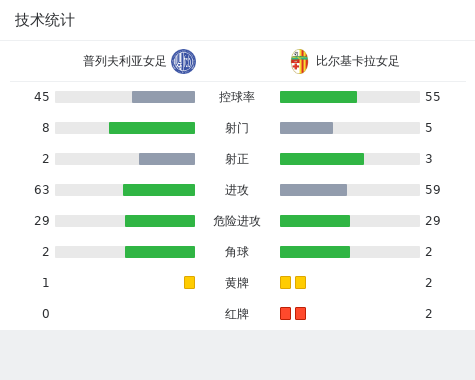Click the away 角球 green bar
475x380 pixels.
click(x=315, y=252)
